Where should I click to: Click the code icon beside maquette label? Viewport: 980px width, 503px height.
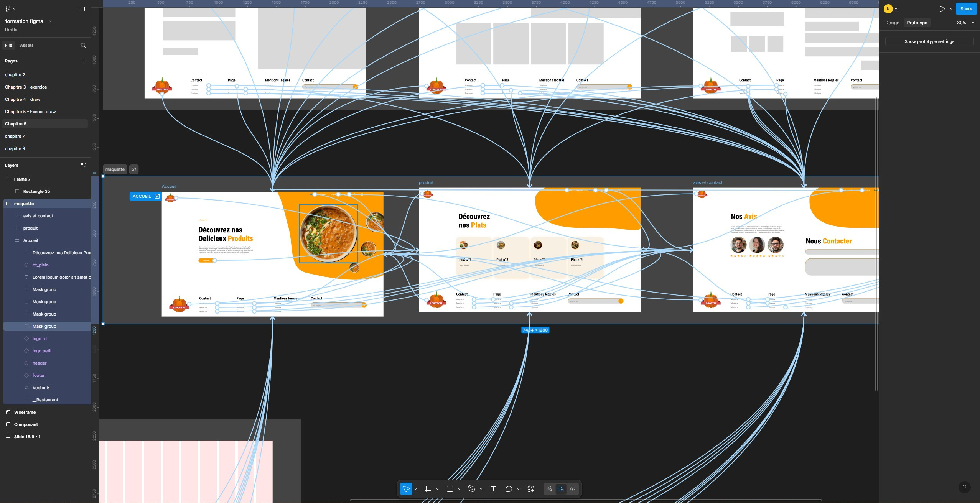[x=134, y=169]
